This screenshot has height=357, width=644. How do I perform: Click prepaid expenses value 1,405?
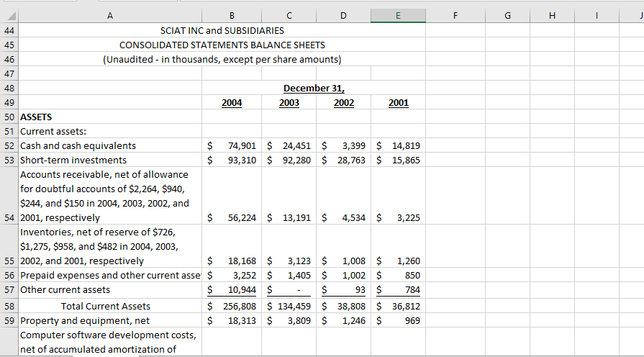point(289,275)
